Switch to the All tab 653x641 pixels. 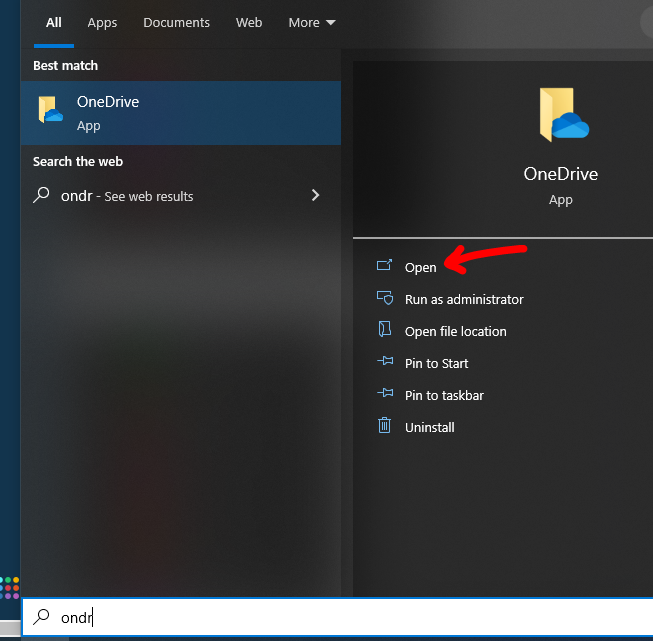(x=54, y=22)
